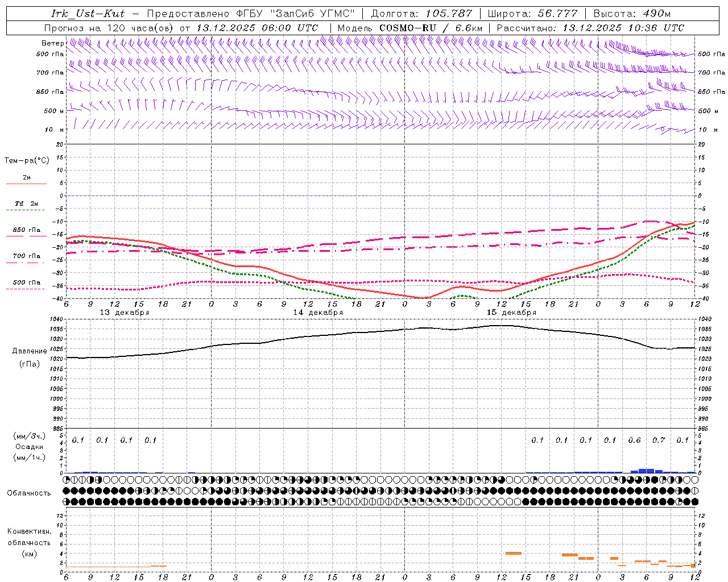Click the Облачность row label
This screenshot has height=582, width=728.
29,493
